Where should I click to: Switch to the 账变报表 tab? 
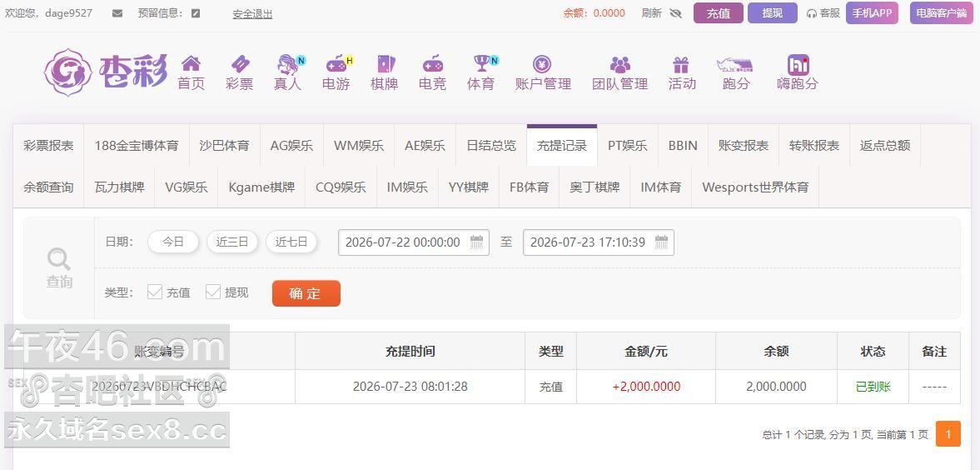tap(744, 145)
